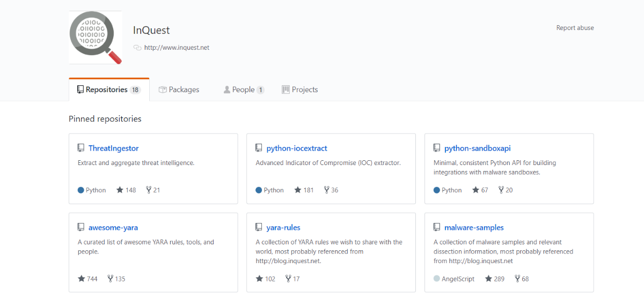This screenshot has height=306, width=644.
Task: View awesome-yara star icon 744
Action: [82, 279]
